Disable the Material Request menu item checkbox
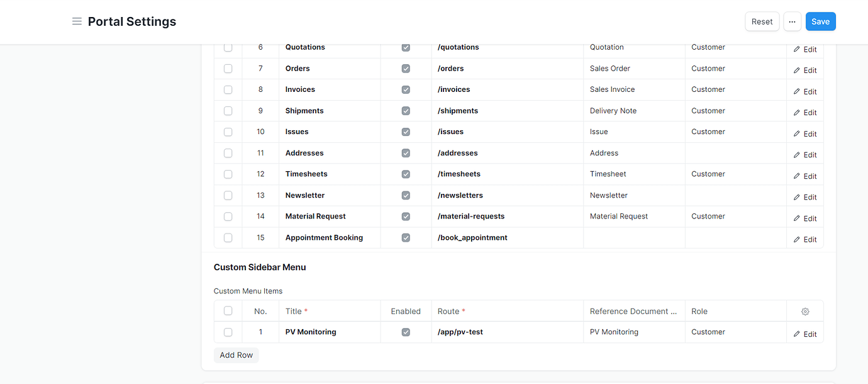Screen dimensions: 868x384 pyautogui.click(x=406, y=216)
